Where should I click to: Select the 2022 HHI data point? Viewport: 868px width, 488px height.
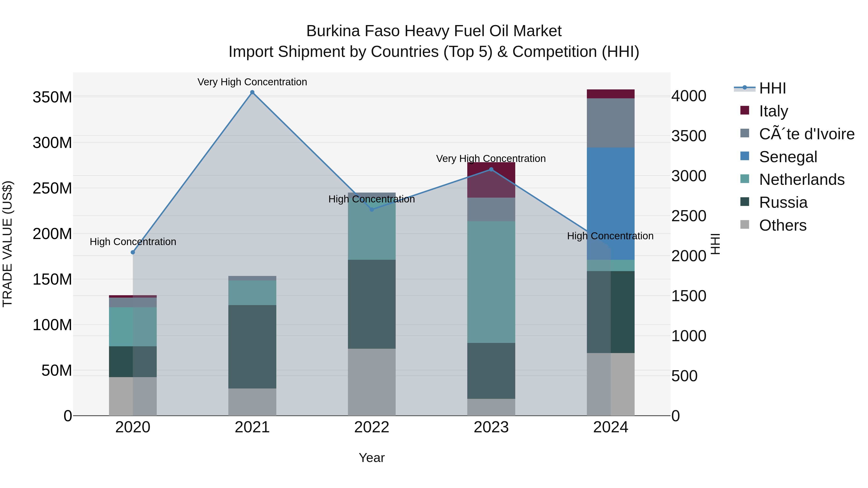pos(372,209)
